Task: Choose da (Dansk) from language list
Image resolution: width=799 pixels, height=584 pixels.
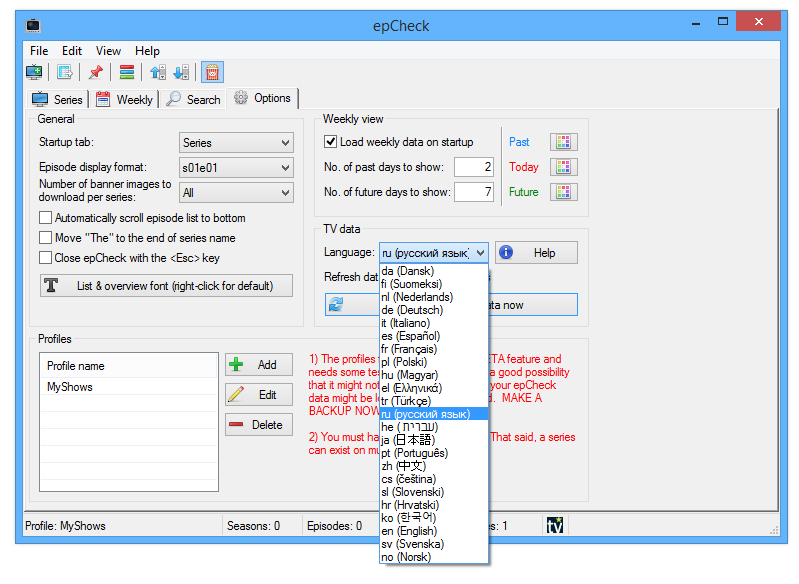Action: 434,271
